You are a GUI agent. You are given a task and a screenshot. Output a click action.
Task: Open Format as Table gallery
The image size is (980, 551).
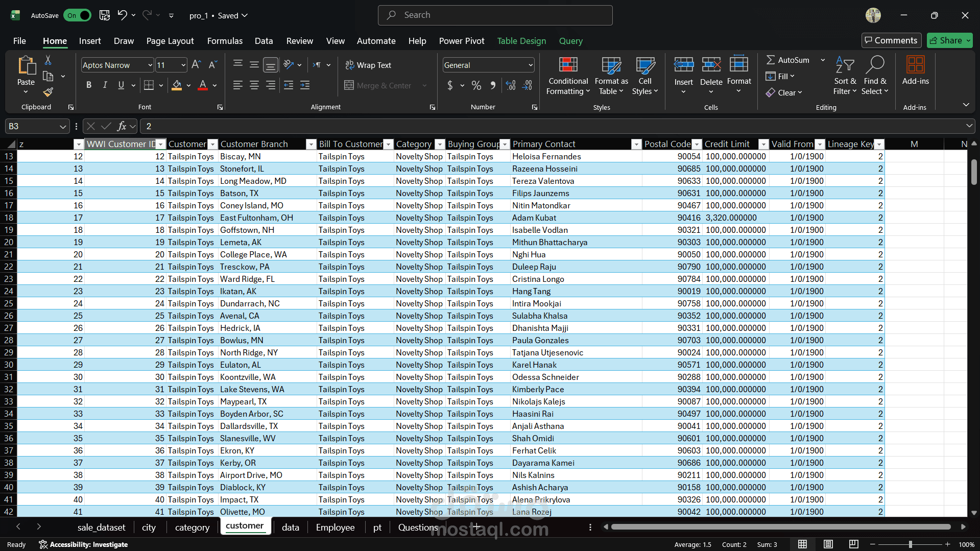[x=611, y=76]
